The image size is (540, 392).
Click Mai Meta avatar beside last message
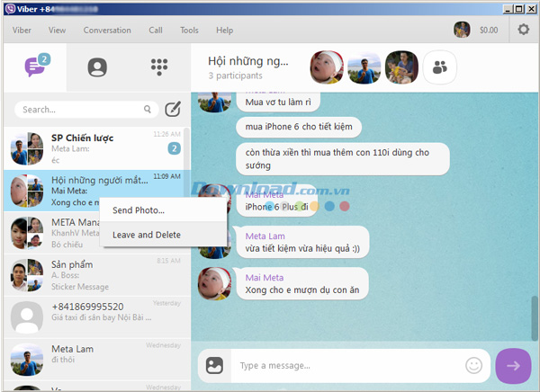pyautogui.click(x=214, y=284)
